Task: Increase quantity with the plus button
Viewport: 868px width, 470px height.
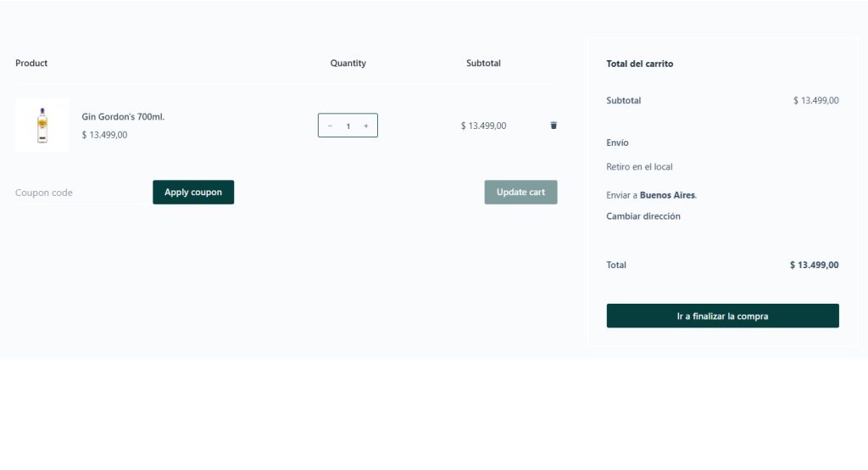Action: click(366, 126)
